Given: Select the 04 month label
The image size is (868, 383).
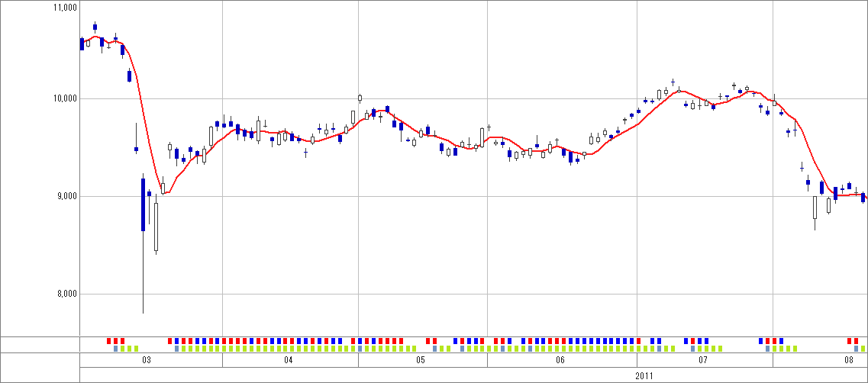Looking at the screenshot, I should (288, 360).
